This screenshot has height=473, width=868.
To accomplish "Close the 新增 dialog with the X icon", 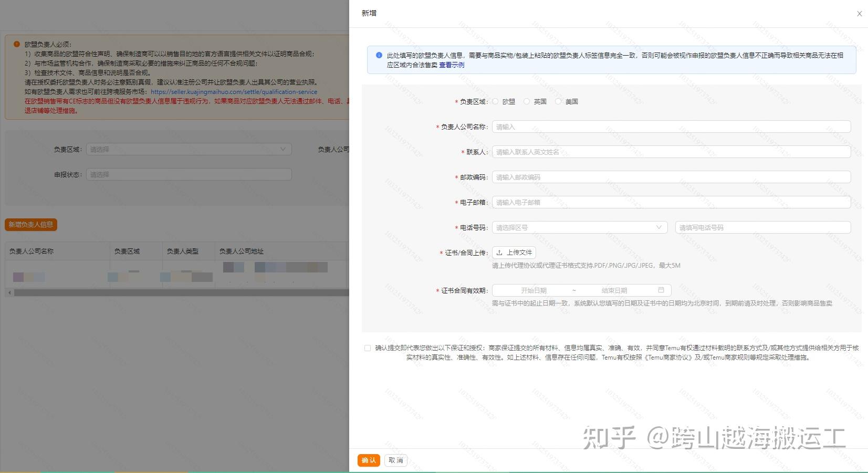I will click(x=860, y=14).
